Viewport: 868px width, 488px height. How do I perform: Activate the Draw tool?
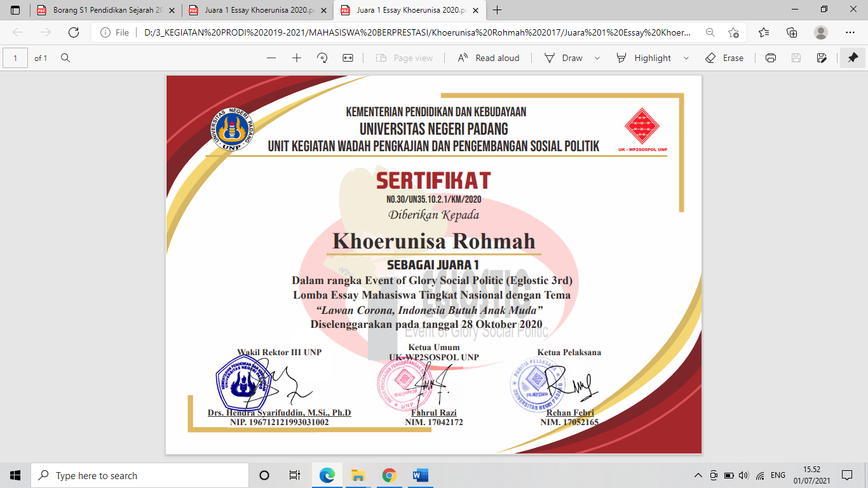point(563,58)
